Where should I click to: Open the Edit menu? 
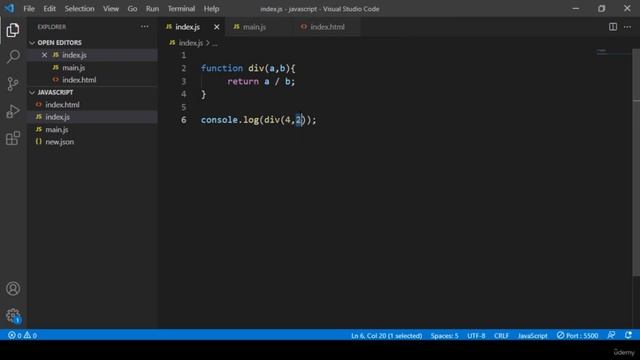coord(49,9)
